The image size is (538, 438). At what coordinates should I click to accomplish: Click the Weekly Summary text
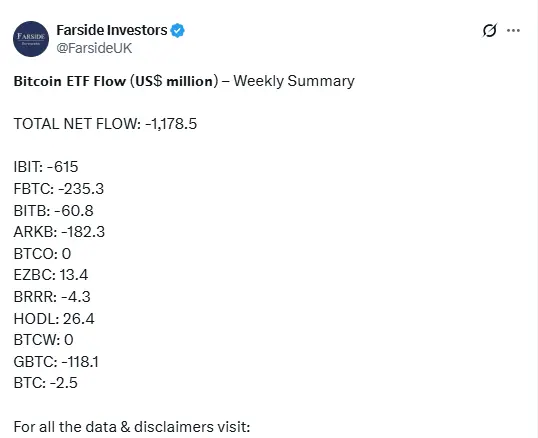pyautogui.click(x=294, y=81)
